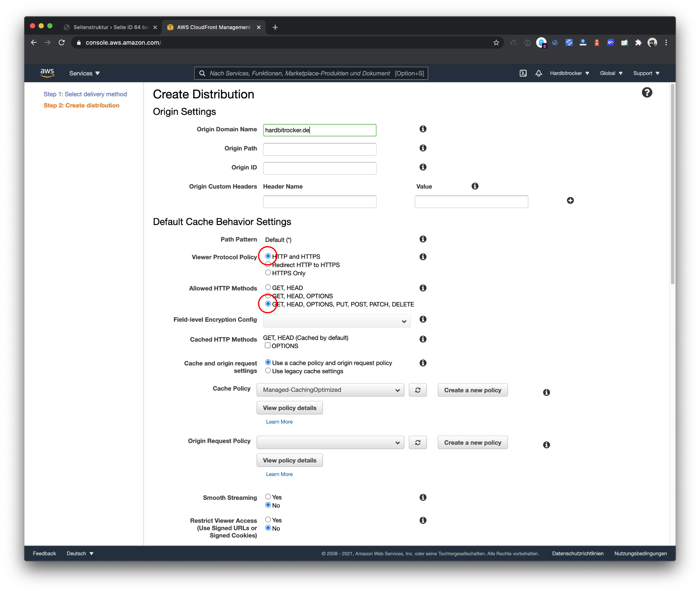Show info for Origin Custom Headers Value

click(x=475, y=186)
